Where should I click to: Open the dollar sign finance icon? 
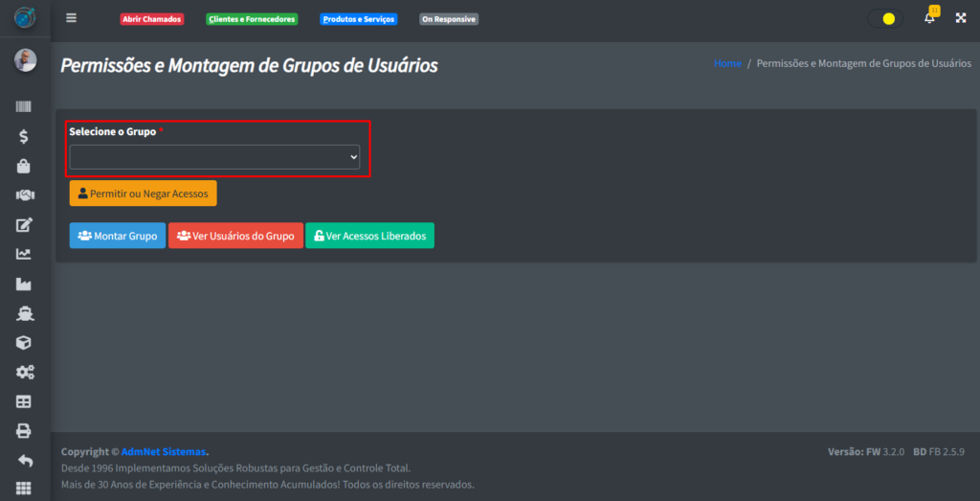[x=24, y=137]
